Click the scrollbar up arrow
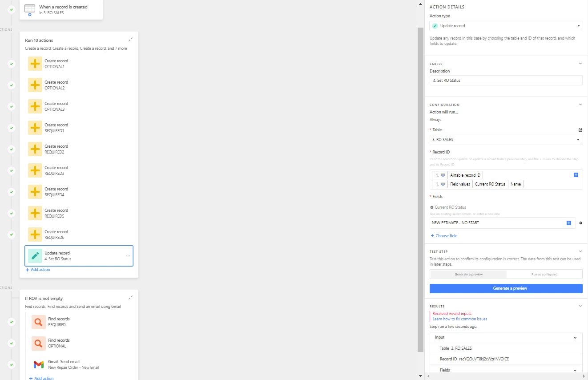 [421, 4]
